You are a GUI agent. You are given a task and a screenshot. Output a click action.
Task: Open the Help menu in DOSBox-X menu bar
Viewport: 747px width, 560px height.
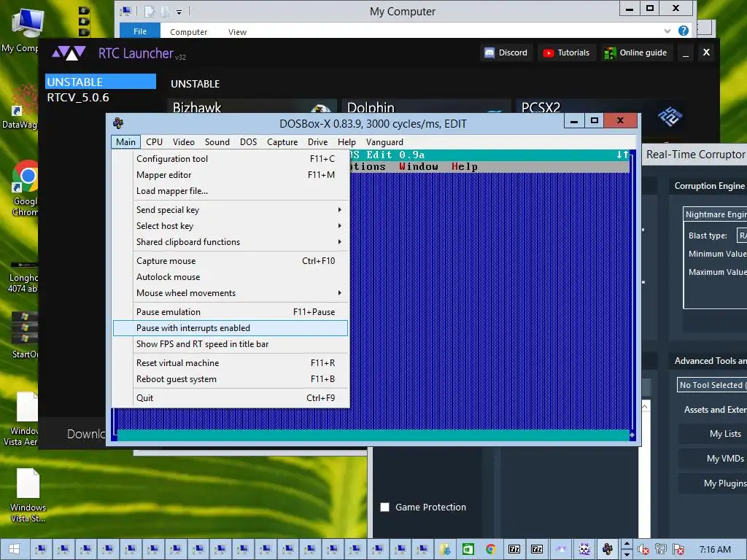(x=347, y=142)
